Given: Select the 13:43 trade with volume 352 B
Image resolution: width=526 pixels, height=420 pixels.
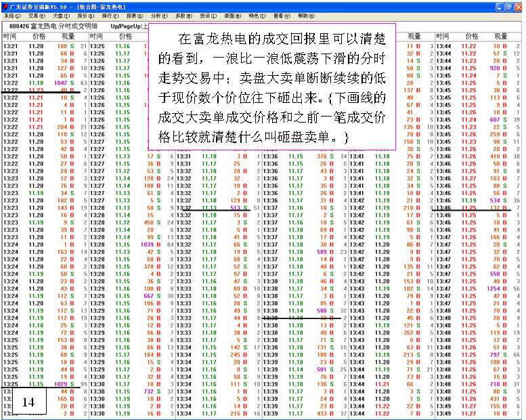Looking at the screenshot, I should (392, 333).
